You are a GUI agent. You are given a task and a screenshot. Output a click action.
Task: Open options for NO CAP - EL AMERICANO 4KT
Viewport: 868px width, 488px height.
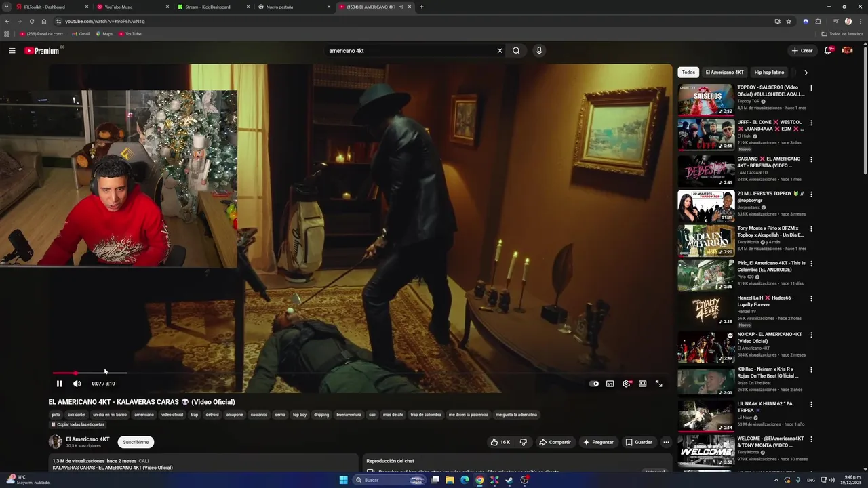click(811, 335)
